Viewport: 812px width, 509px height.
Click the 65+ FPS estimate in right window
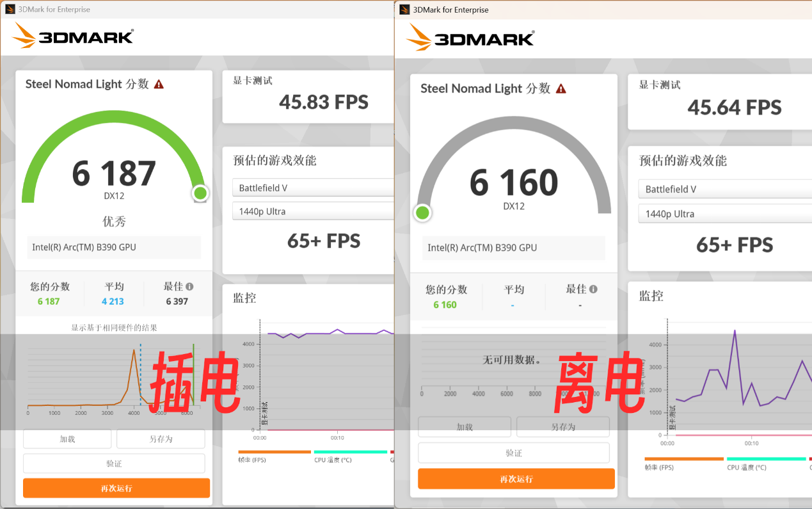tap(735, 245)
